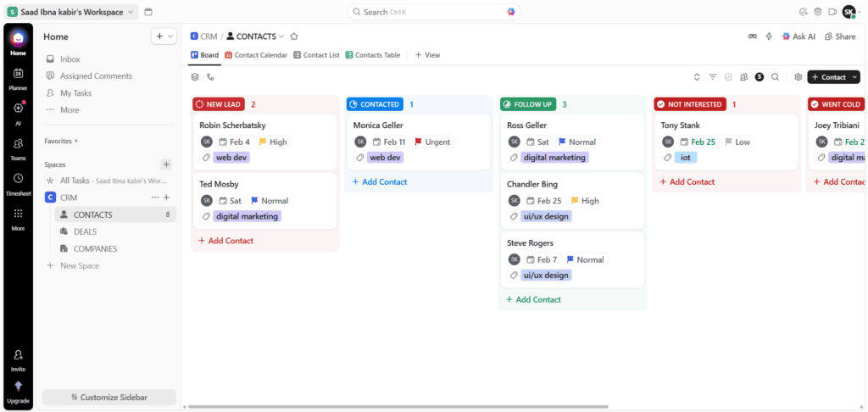Click CRM space ellipsis options

coord(155,198)
